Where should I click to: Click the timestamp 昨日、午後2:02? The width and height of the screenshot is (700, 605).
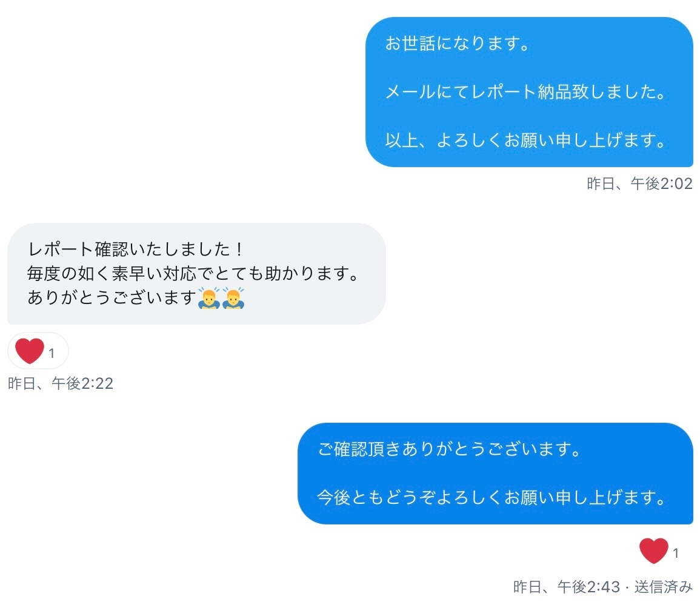pyautogui.click(x=639, y=183)
